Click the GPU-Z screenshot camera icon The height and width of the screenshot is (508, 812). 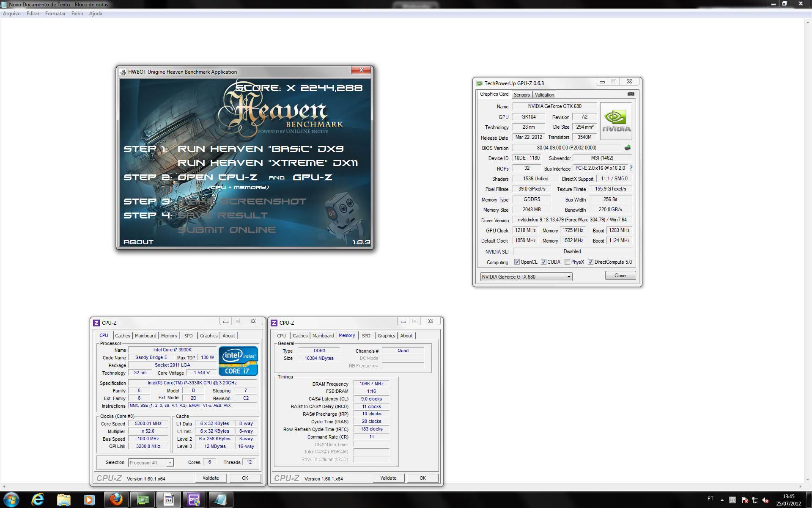[631, 94]
